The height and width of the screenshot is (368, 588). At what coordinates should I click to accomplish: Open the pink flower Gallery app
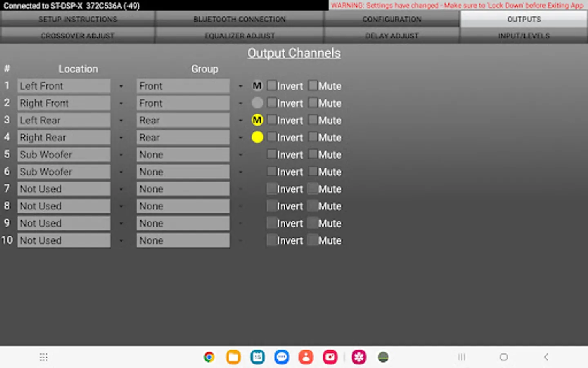point(359,357)
